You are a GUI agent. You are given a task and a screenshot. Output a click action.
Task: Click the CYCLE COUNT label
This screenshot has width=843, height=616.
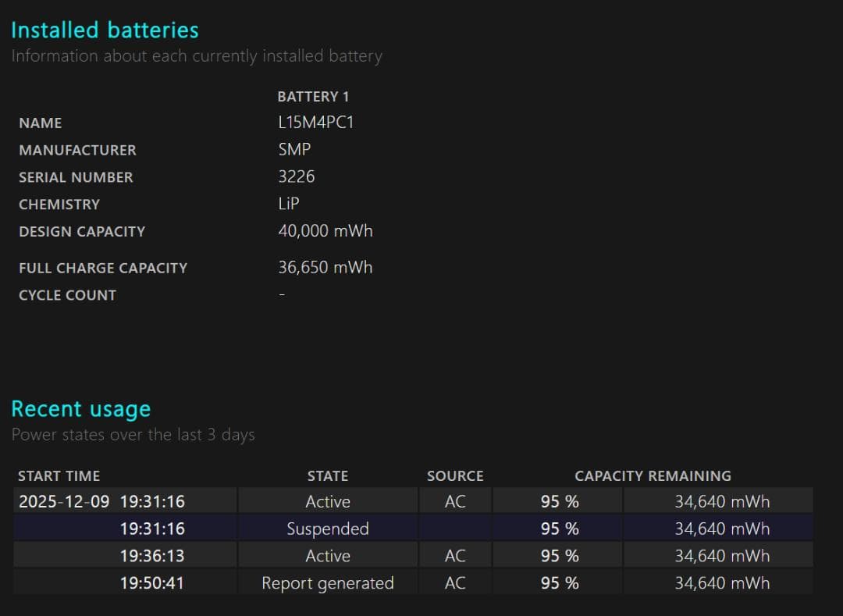coord(67,295)
